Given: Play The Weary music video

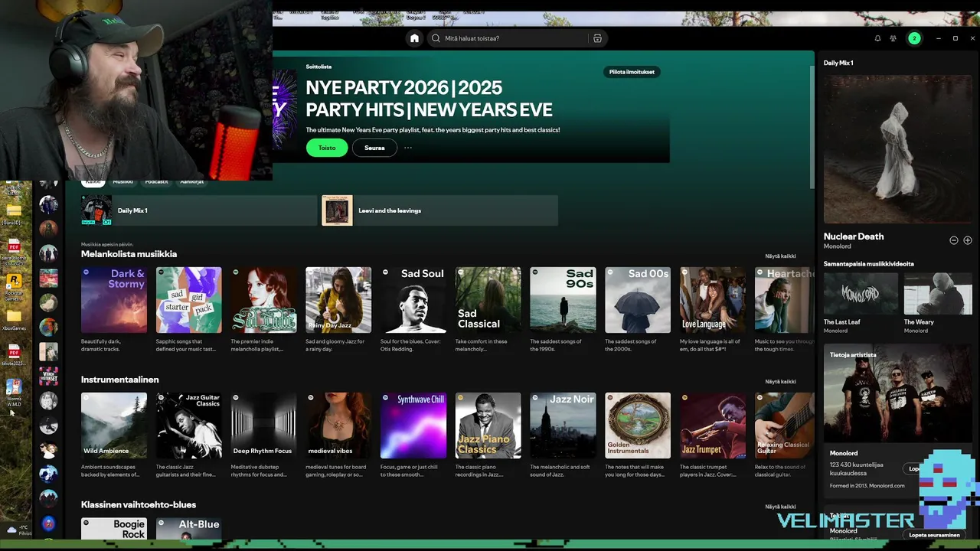Looking at the screenshot, I should (x=938, y=294).
